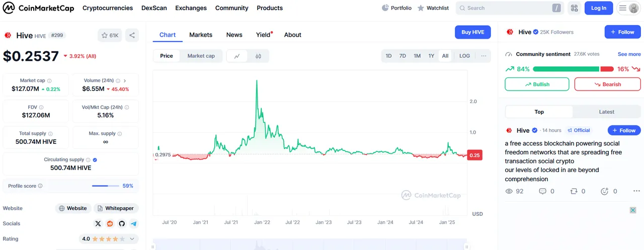Switch to candlestick chart icon
Viewport: 644px width, 250px height.
tap(258, 56)
